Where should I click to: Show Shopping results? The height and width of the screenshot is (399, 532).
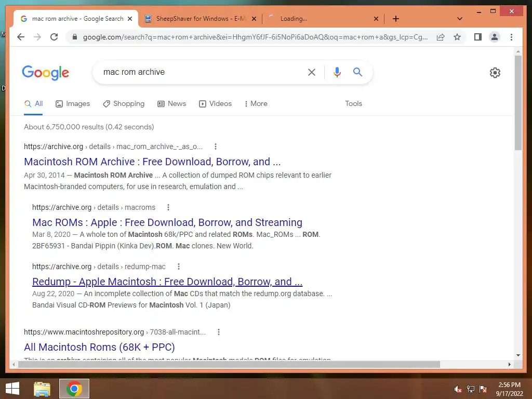pos(124,103)
